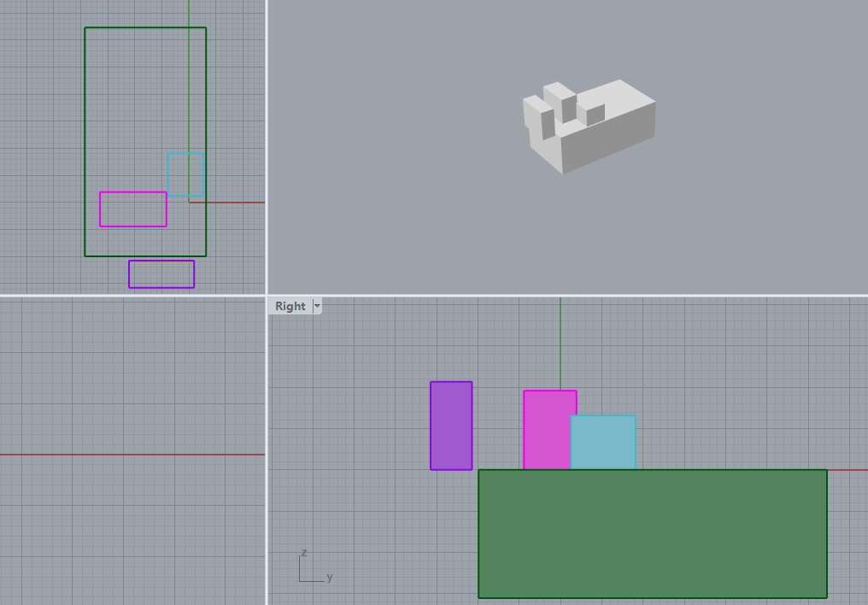Select the cyan square outline in top-left viewport
The image size is (868, 605).
point(185,154)
